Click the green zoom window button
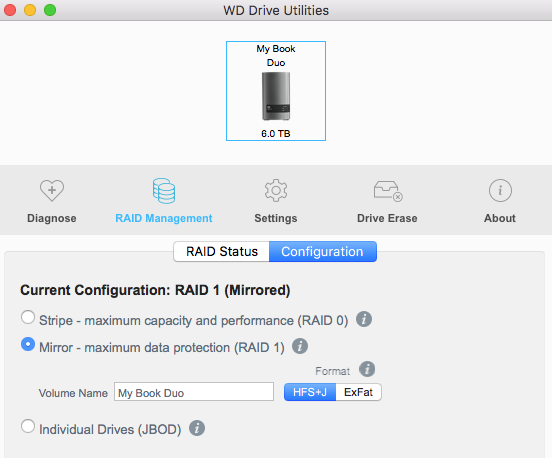 (x=50, y=10)
